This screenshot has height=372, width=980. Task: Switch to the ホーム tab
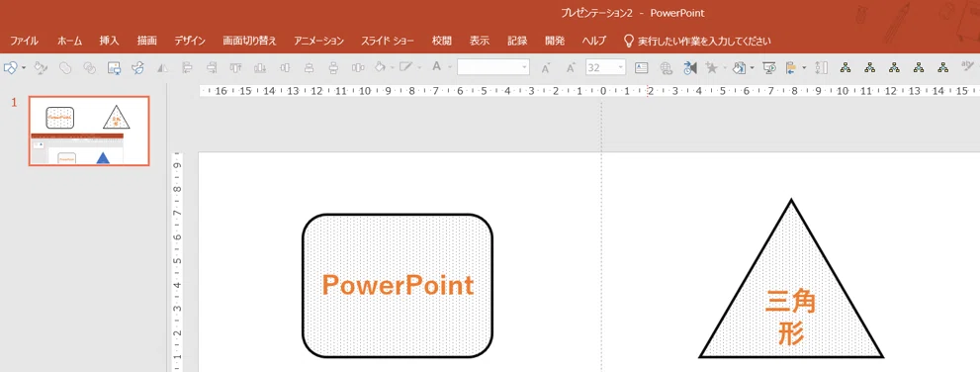click(x=69, y=42)
